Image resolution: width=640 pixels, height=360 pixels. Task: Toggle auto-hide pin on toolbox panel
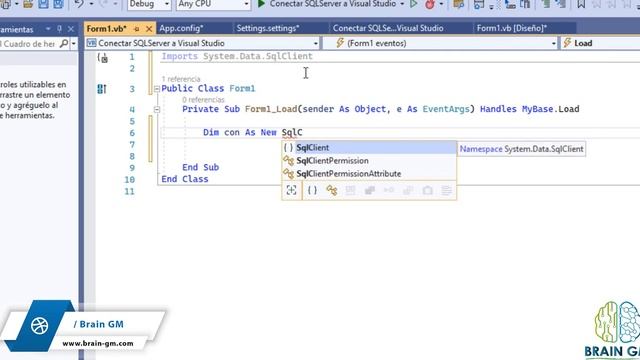click(x=60, y=29)
